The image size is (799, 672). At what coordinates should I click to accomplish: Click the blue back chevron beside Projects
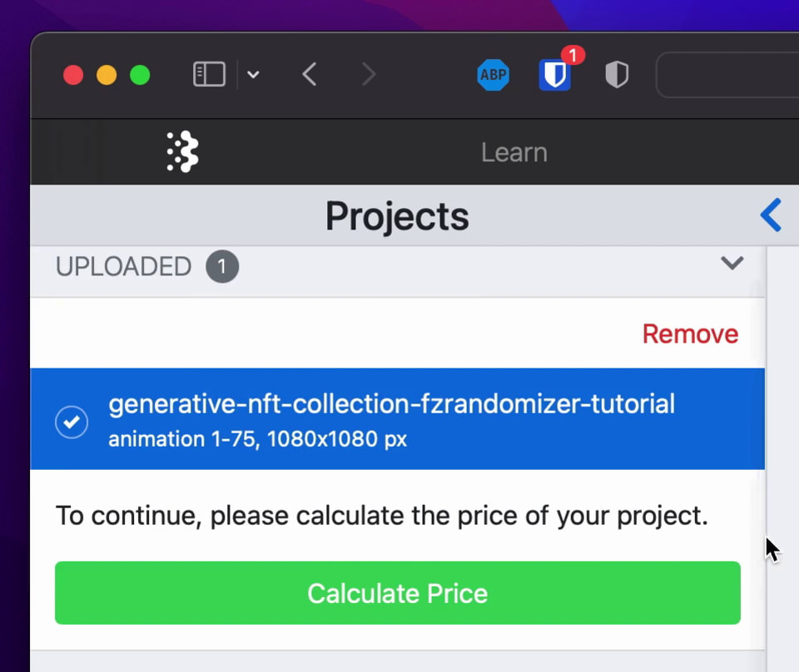(771, 215)
